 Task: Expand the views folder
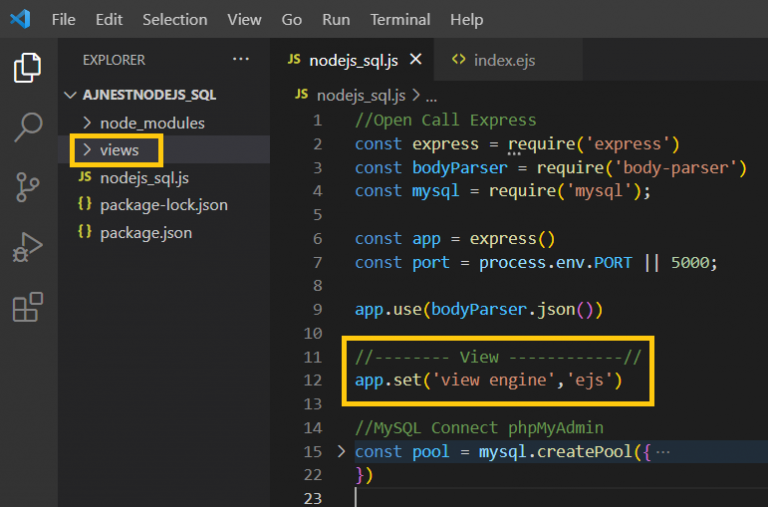pos(119,150)
